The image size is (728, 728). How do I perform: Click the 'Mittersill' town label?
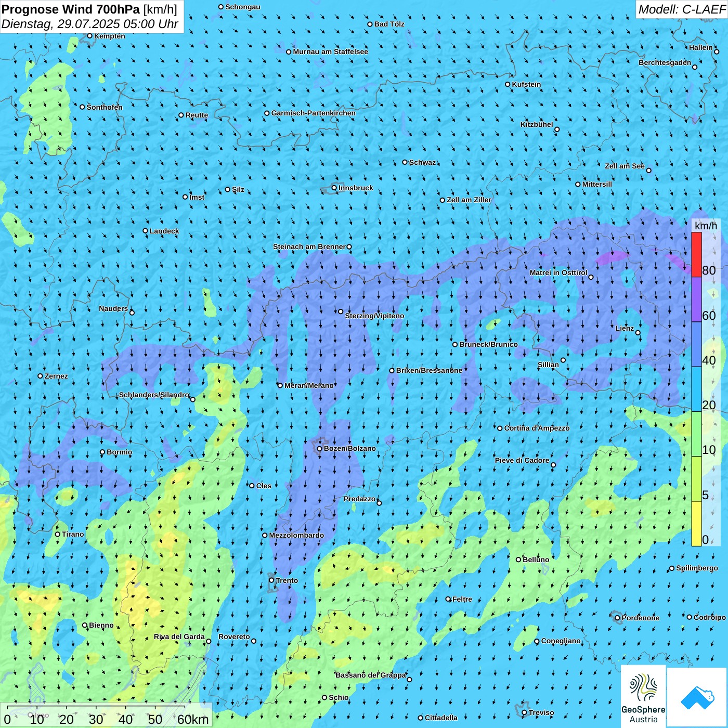point(597,184)
